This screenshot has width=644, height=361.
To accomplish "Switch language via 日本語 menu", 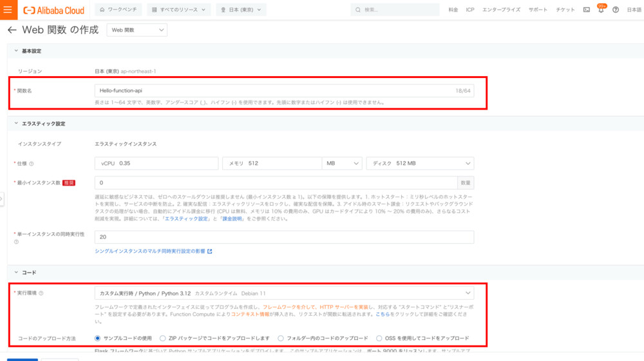I will coord(634,10).
